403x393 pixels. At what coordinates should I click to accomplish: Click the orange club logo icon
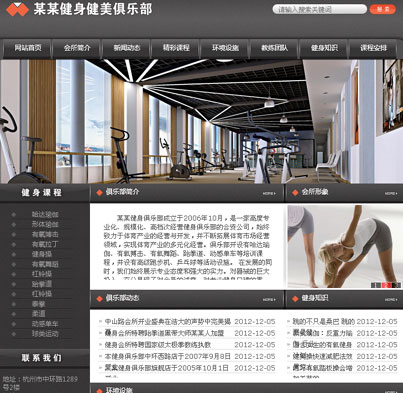tap(17, 9)
